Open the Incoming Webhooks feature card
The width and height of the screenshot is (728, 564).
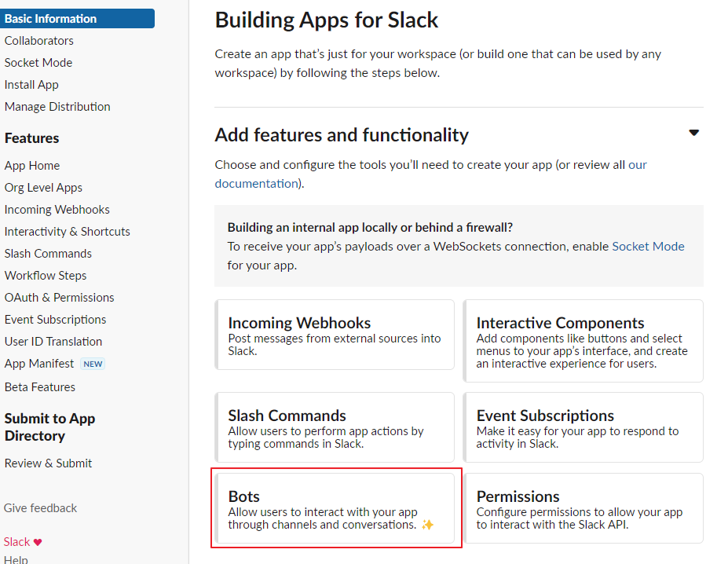coord(335,335)
